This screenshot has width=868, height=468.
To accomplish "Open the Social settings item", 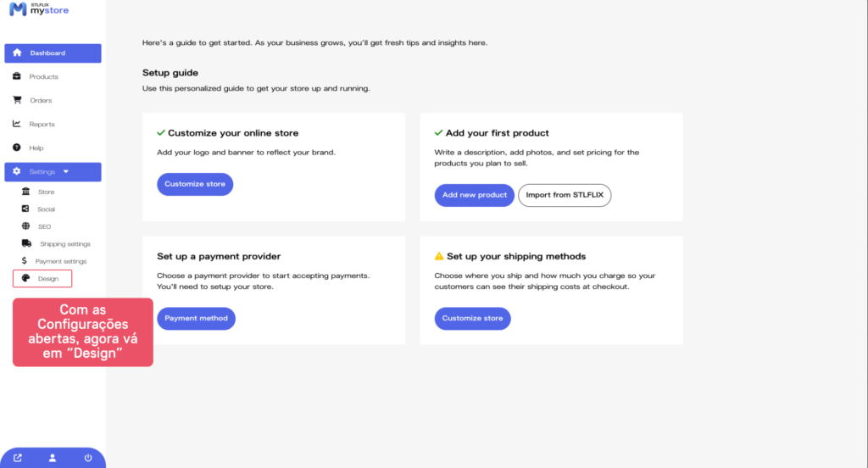I will (x=46, y=209).
